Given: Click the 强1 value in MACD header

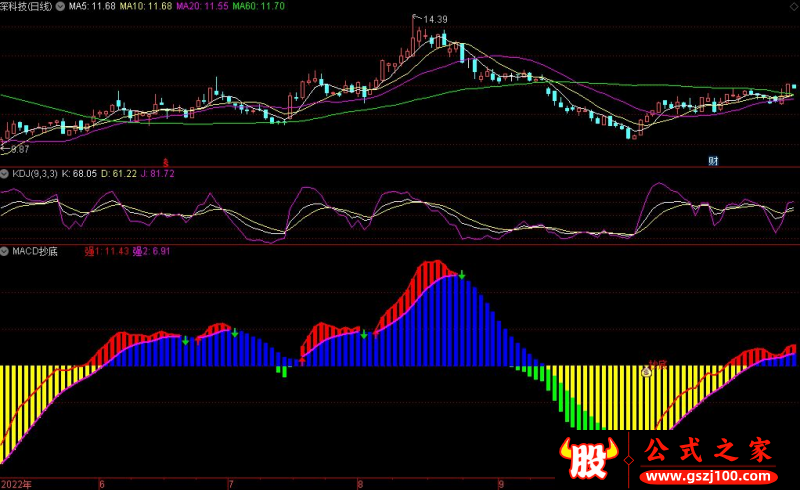Looking at the screenshot, I should coord(106,251).
